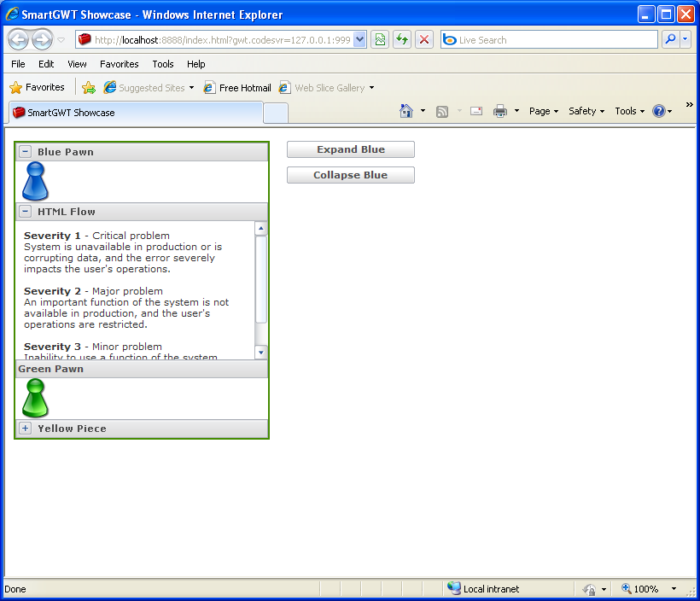The height and width of the screenshot is (601, 700).
Task: Click the Stop loading red X icon
Action: pyautogui.click(x=424, y=40)
